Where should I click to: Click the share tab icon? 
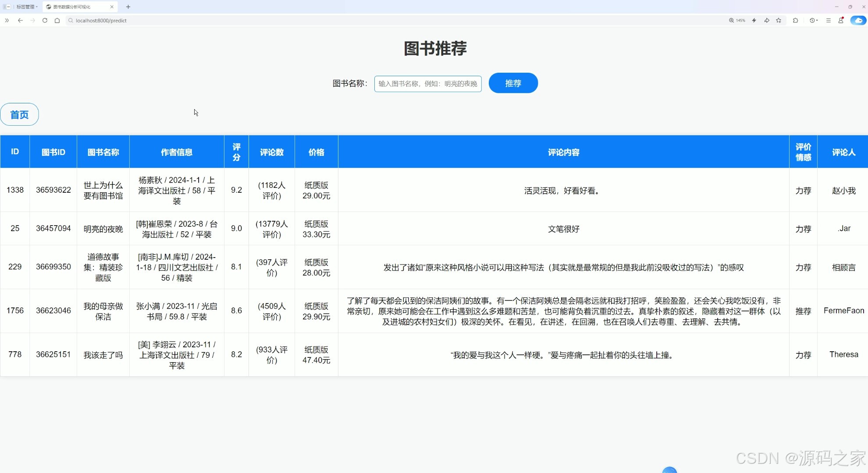coord(767,20)
